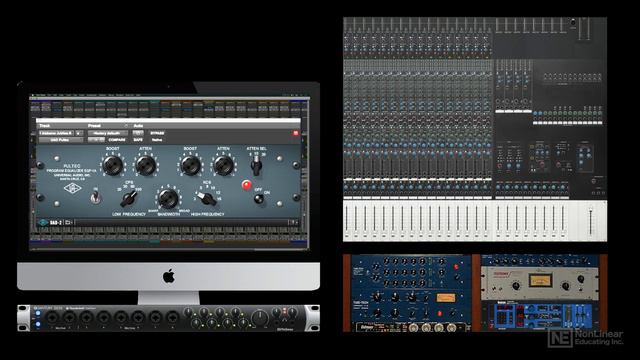
Task: Click the Native label button
Action: point(157,140)
